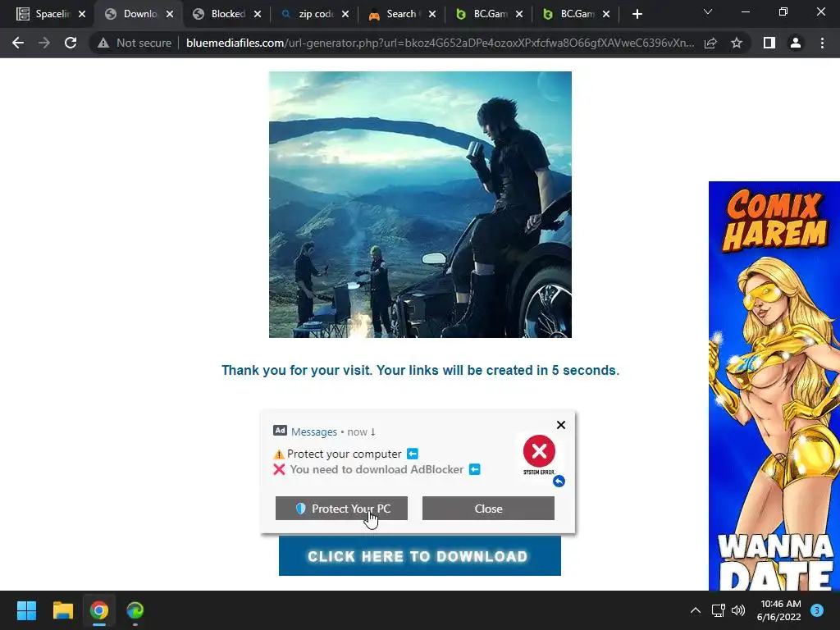
Task: Click the Protect Your PC button
Action: pyautogui.click(x=341, y=508)
